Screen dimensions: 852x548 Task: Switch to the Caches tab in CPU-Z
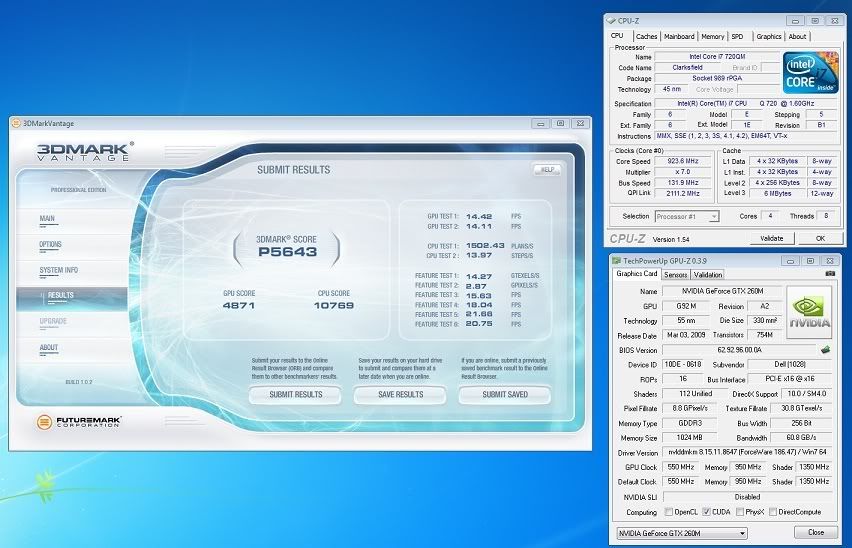click(x=646, y=36)
